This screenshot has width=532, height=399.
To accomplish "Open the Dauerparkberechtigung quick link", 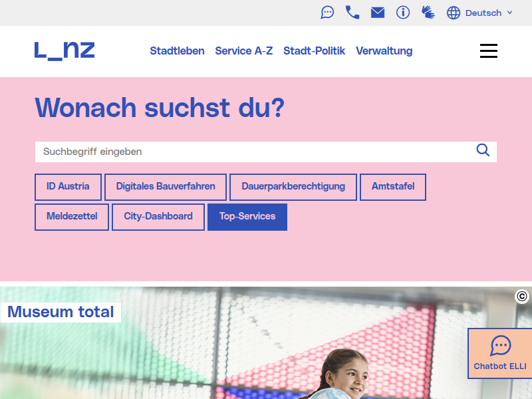I will pos(293,187).
